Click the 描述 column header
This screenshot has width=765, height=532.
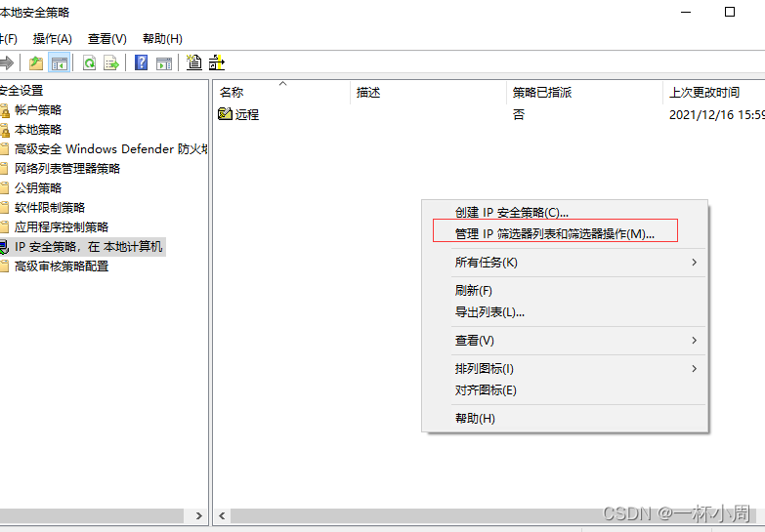point(428,92)
